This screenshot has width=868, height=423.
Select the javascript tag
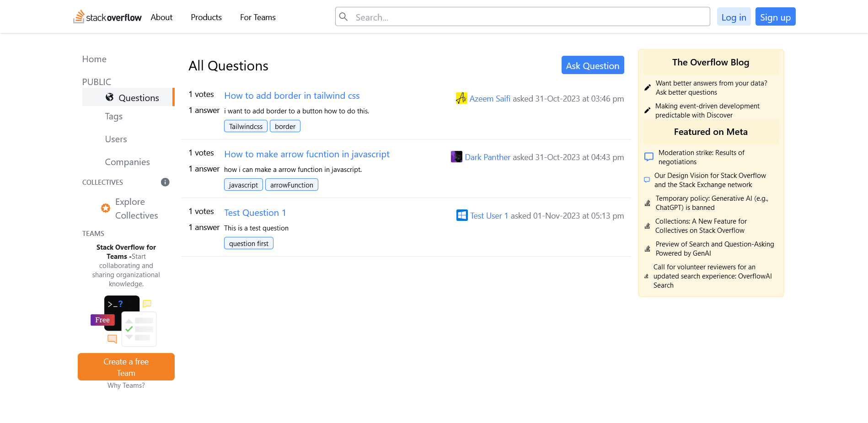[x=243, y=185]
